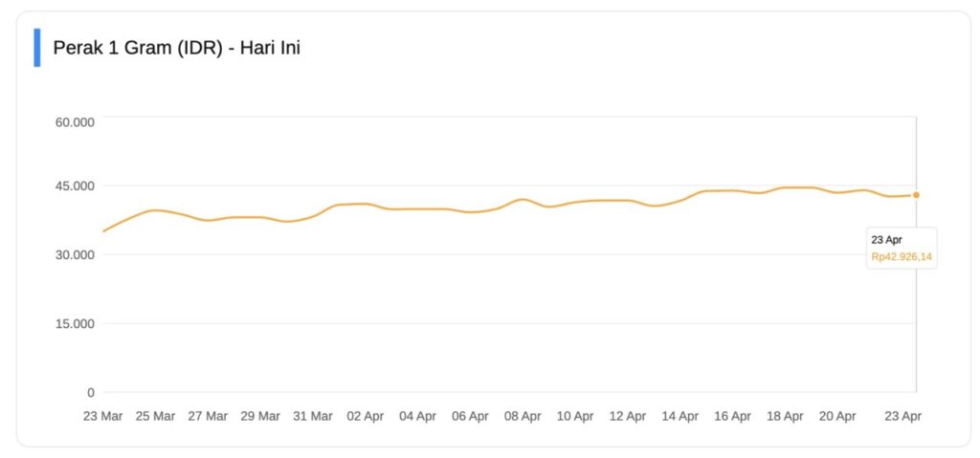Click the 23 Apr x-axis label

pos(902,417)
